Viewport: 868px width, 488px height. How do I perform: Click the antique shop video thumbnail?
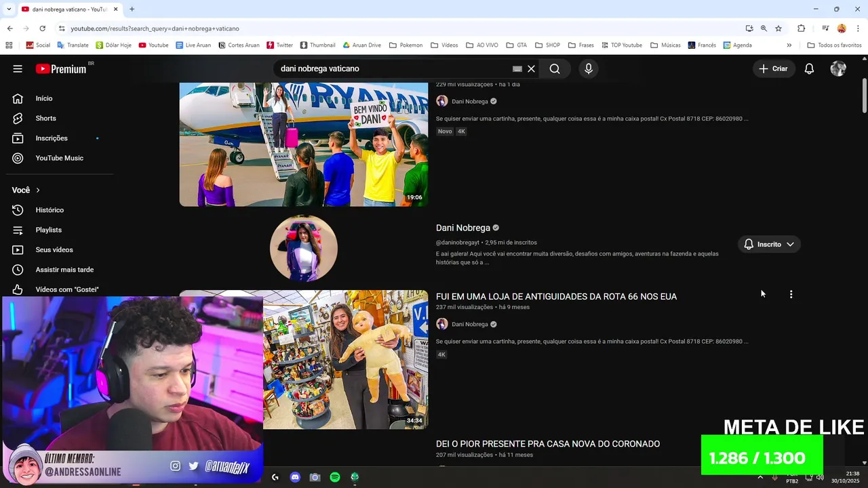[345, 360]
